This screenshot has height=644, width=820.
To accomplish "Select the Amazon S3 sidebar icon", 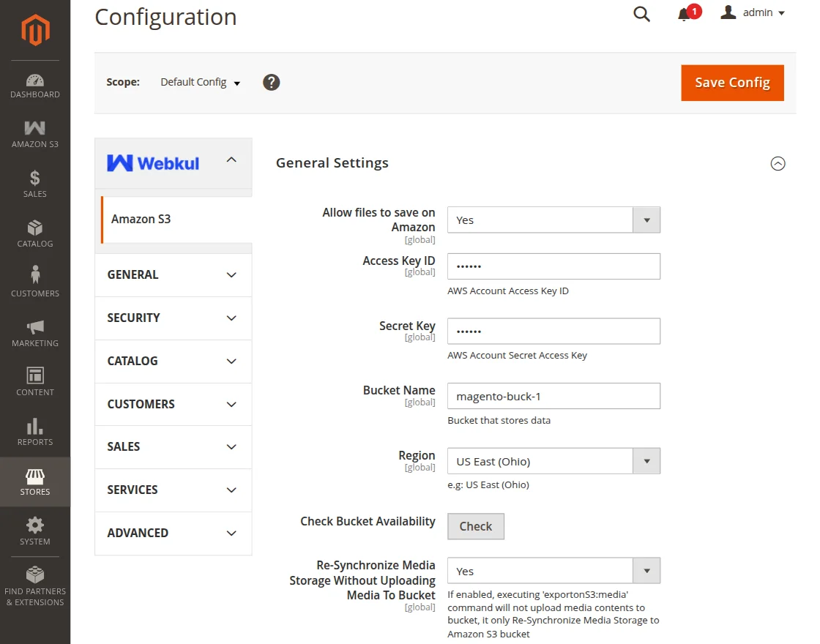I will [34, 135].
